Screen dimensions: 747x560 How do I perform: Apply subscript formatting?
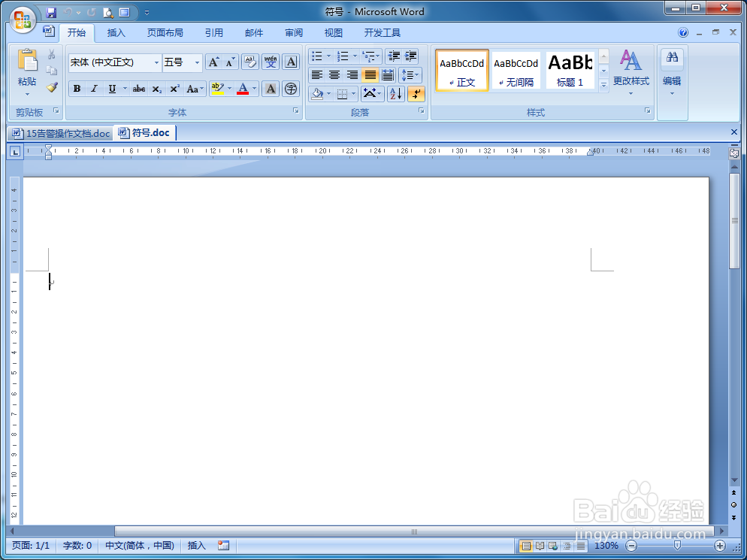click(157, 89)
